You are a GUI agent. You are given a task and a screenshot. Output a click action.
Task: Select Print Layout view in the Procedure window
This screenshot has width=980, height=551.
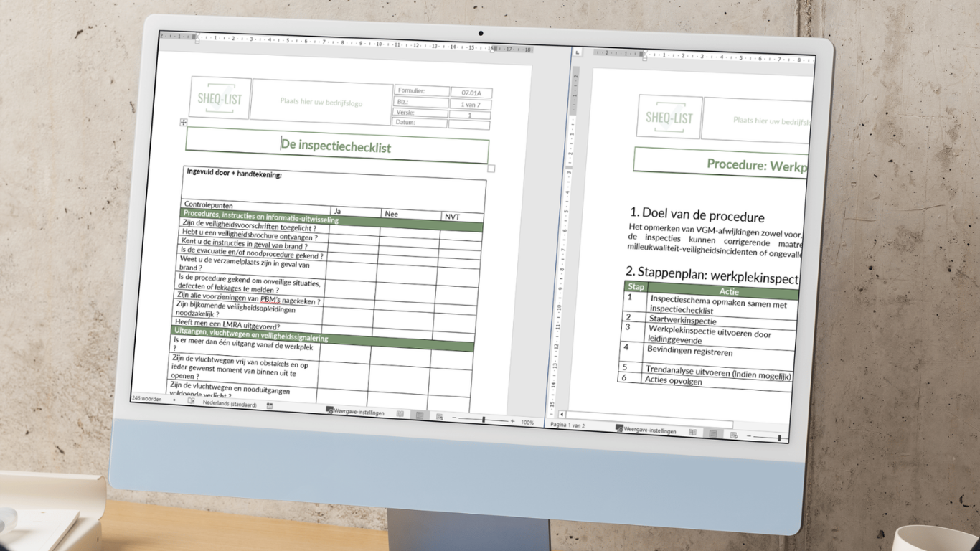713,433
